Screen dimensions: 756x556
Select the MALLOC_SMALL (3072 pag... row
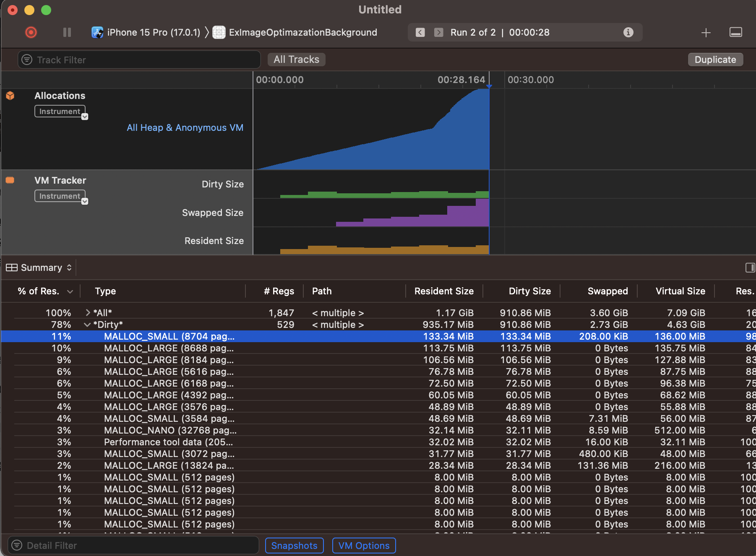[378, 454]
